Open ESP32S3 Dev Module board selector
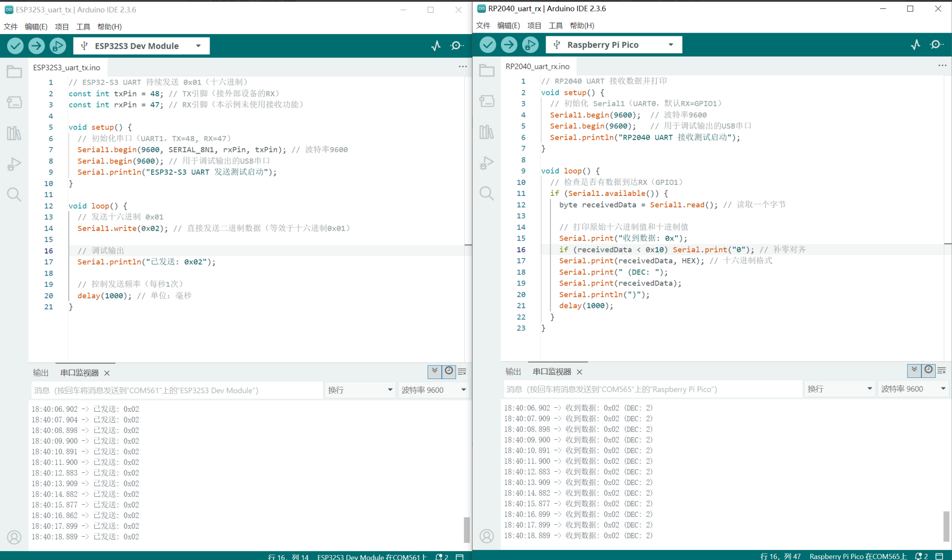The image size is (952, 560). 141,46
